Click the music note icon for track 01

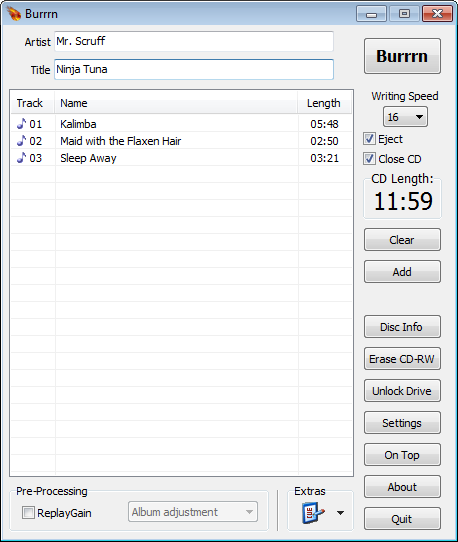[21, 123]
